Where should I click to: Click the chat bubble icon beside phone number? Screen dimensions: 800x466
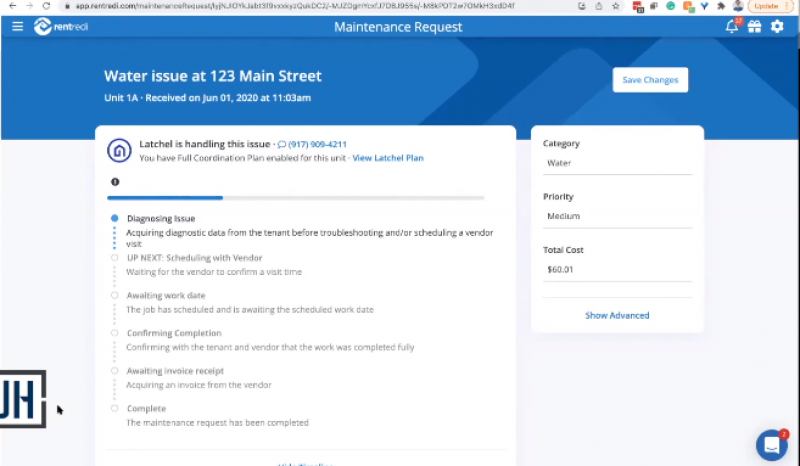point(282,144)
